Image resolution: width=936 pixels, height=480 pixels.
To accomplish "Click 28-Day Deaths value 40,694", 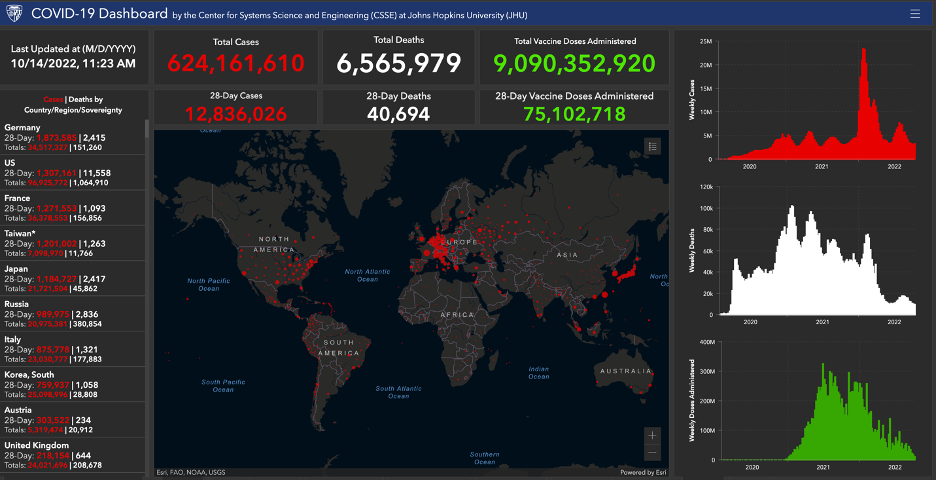I will [399, 113].
